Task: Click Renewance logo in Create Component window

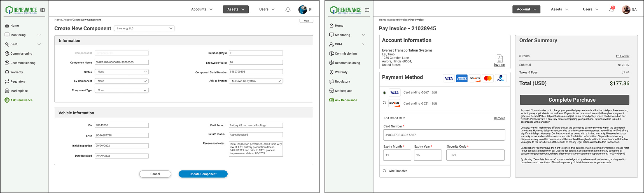Action: 21,10
